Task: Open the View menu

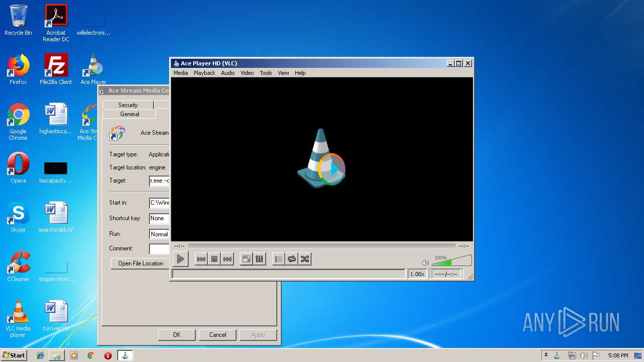Action: (284, 73)
